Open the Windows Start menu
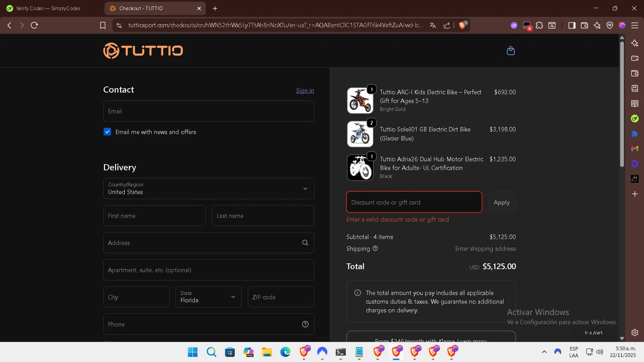Screen dimensions: 644x362 193,352
